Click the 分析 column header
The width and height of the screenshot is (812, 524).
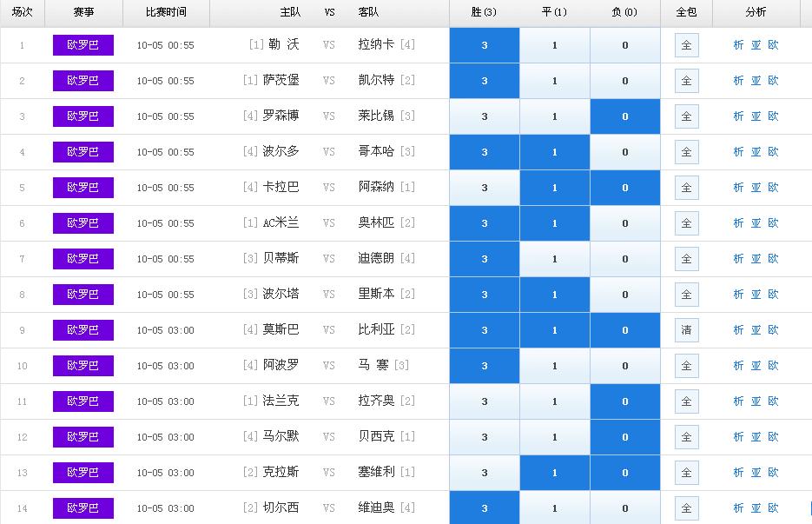pos(756,12)
